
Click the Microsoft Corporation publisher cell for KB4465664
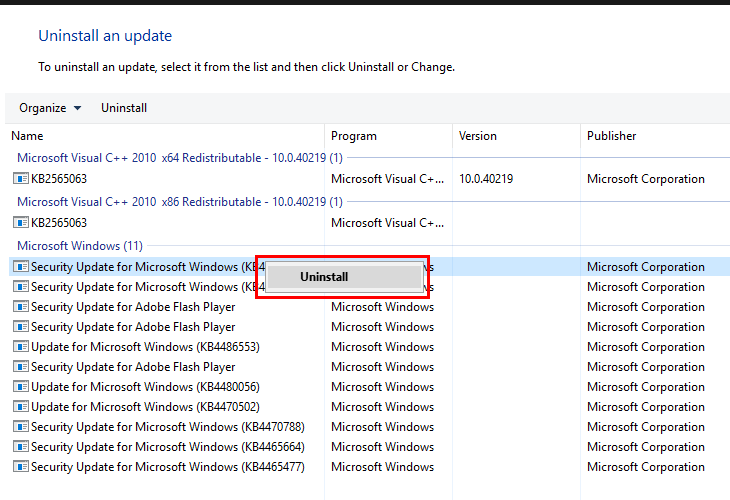[x=646, y=447]
